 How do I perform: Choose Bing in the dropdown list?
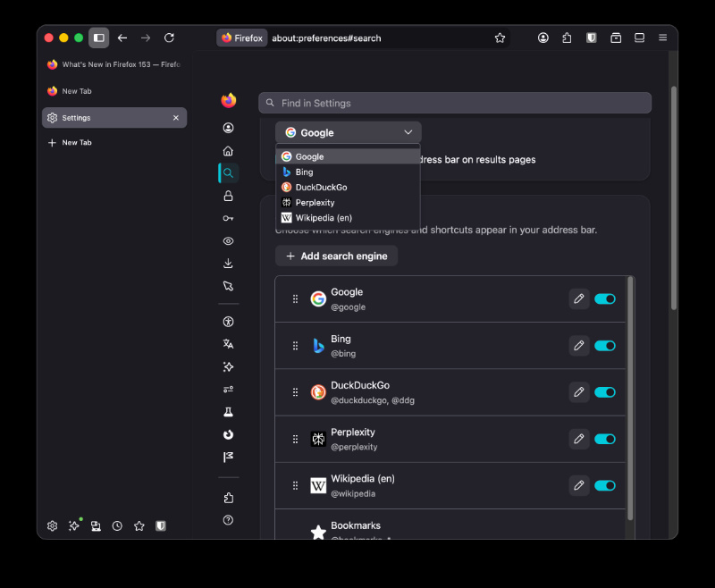pyautogui.click(x=348, y=172)
